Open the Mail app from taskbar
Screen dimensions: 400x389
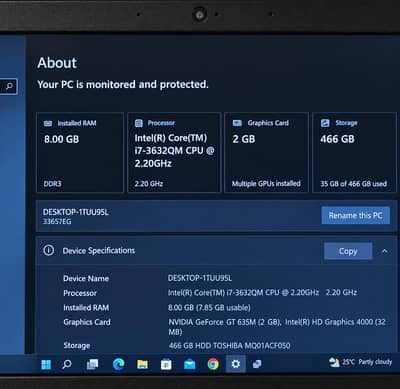pyautogui.click(x=189, y=365)
